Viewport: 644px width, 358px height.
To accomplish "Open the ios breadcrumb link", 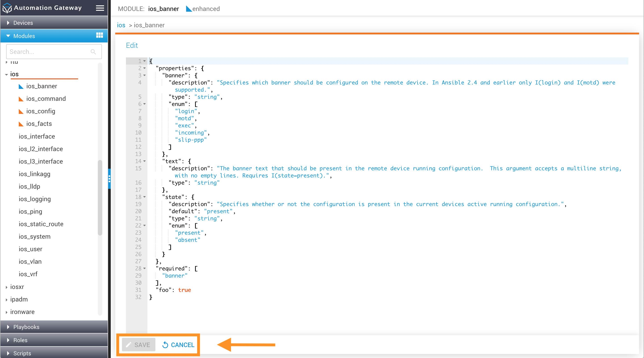I will coord(121,25).
